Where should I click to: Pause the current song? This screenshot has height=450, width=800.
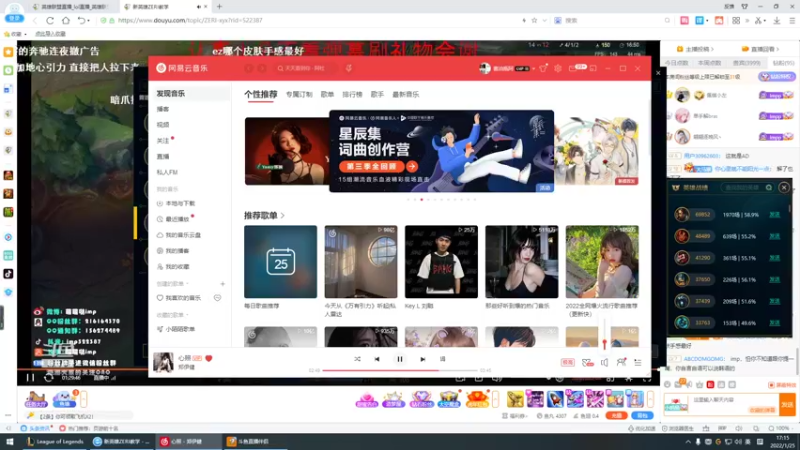(x=400, y=359)
